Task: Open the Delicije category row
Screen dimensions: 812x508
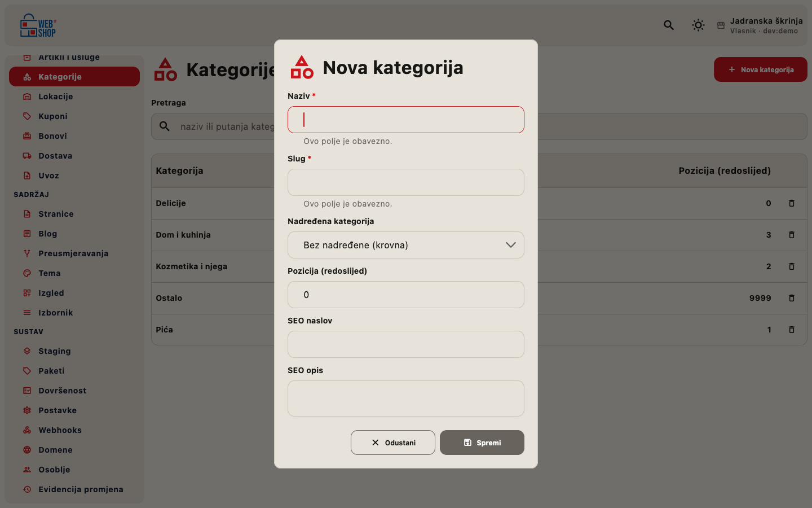Action: point(479,203)
